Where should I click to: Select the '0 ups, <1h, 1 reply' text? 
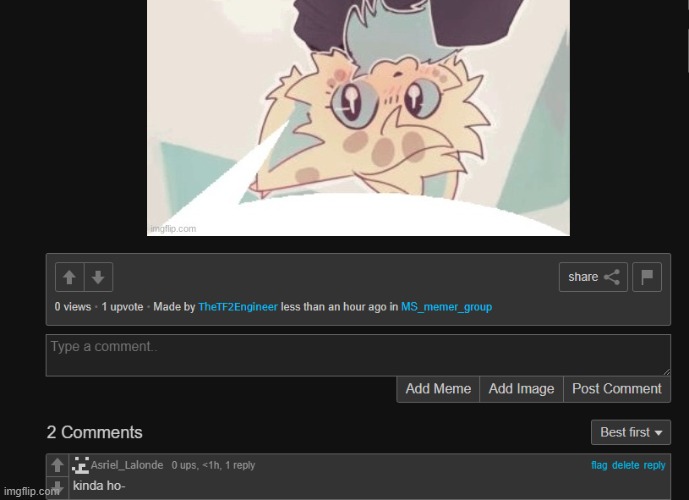pyautogui.click(x=213, y=465)
